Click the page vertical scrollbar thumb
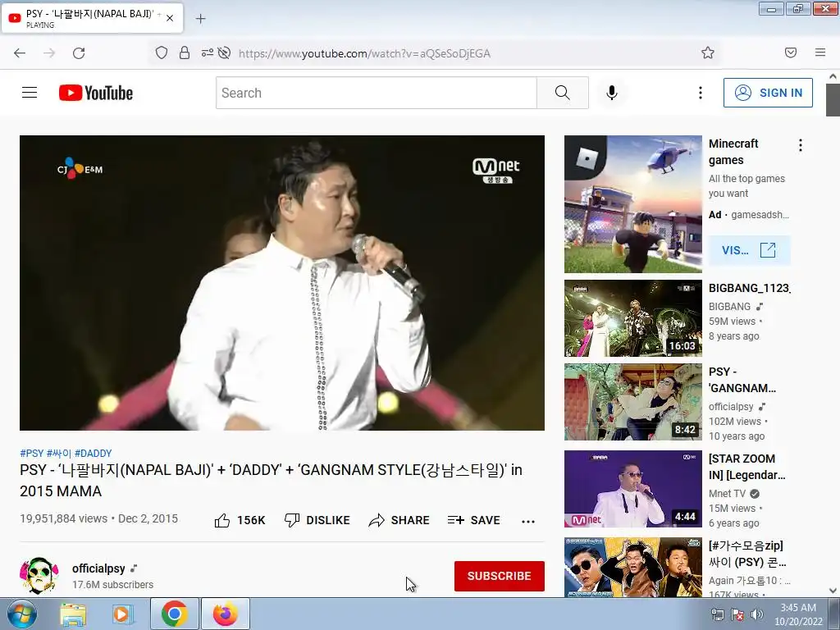Screen dimensions: 840x630 coord(833,100)
